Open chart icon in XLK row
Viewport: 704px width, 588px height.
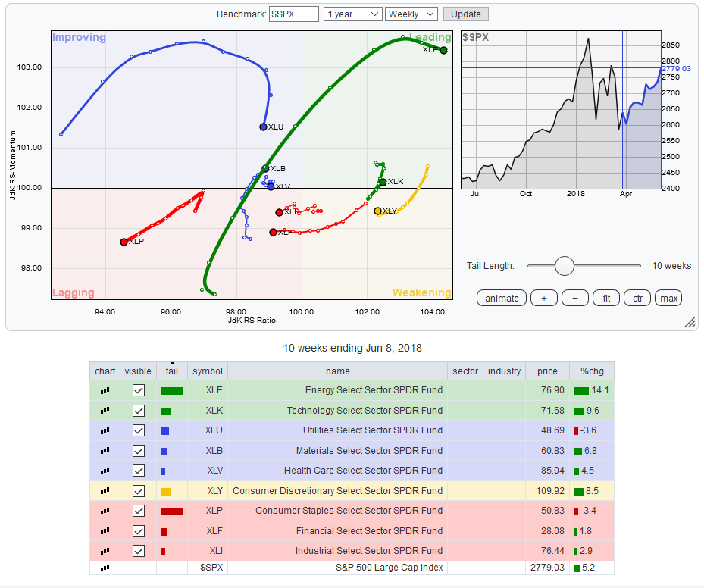105,411
